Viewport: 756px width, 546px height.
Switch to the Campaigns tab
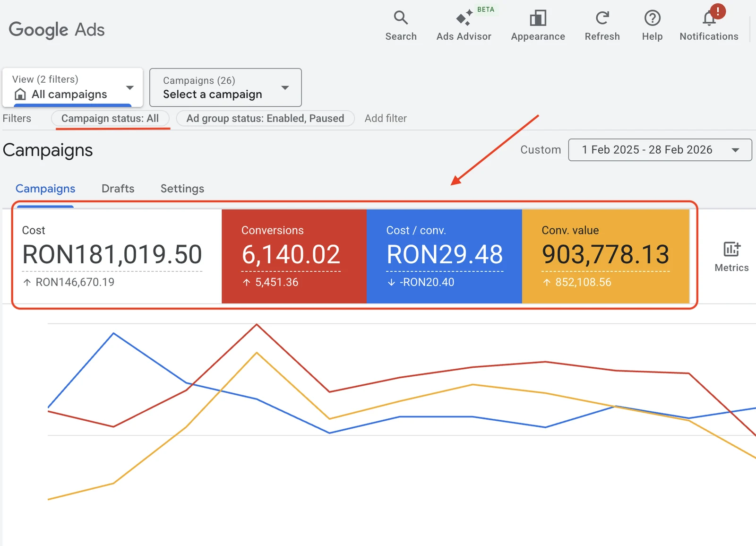pos(45,189)
